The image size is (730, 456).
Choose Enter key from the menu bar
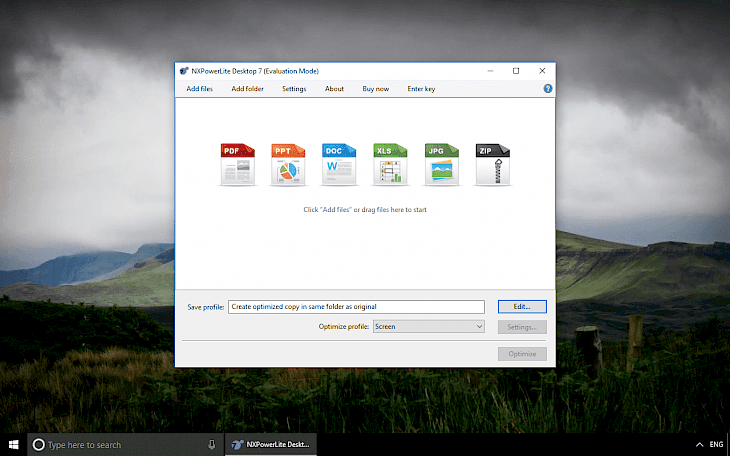pos(421,88)
